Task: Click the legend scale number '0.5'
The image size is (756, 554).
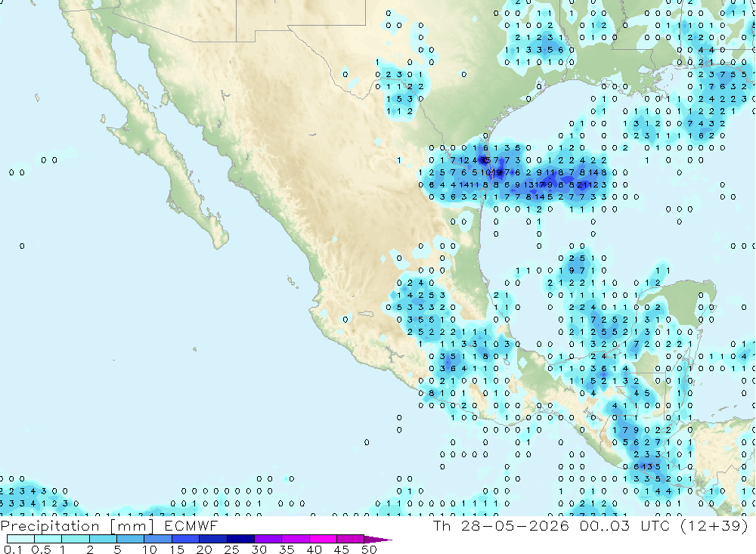Action: [41, 549]
